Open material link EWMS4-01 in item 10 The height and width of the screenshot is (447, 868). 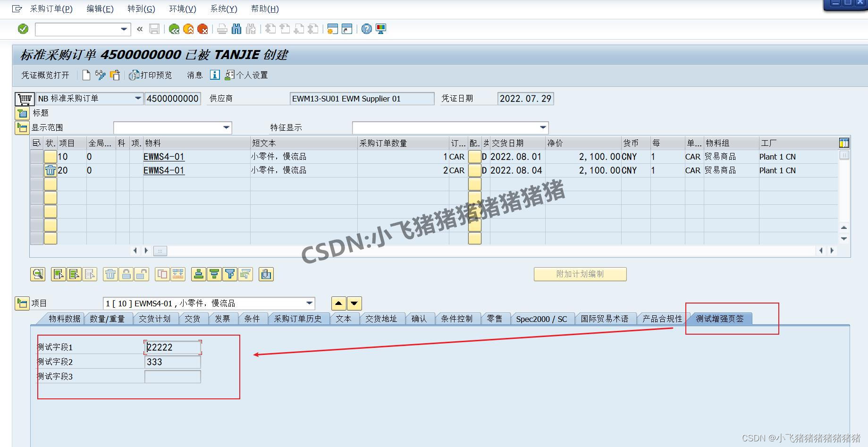coord(164,157)
